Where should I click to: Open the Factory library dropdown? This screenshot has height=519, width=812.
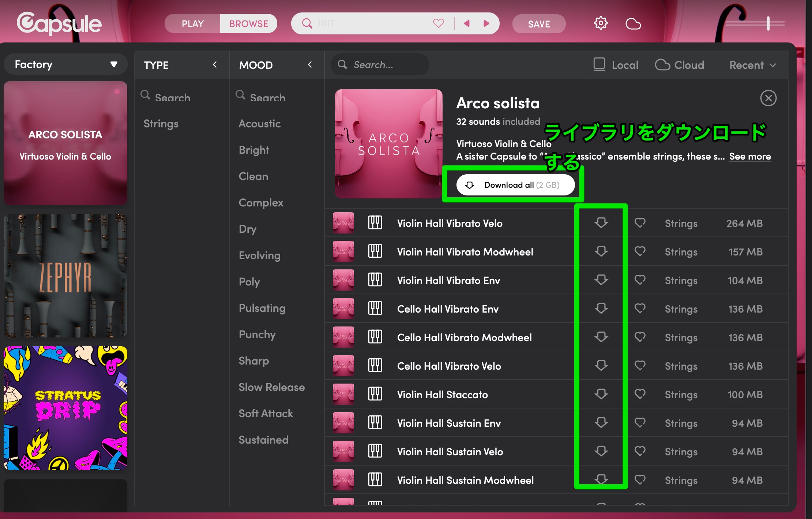[x=65, y=64]
